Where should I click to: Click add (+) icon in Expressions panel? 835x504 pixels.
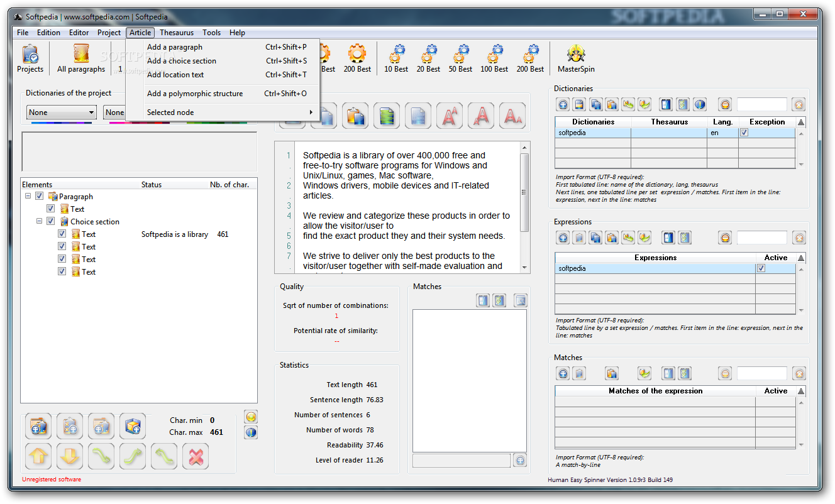(563, 238)
